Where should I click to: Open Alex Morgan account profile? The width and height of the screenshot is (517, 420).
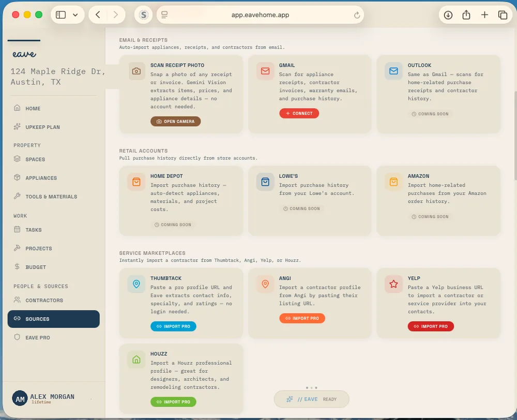tap(52, 399)
